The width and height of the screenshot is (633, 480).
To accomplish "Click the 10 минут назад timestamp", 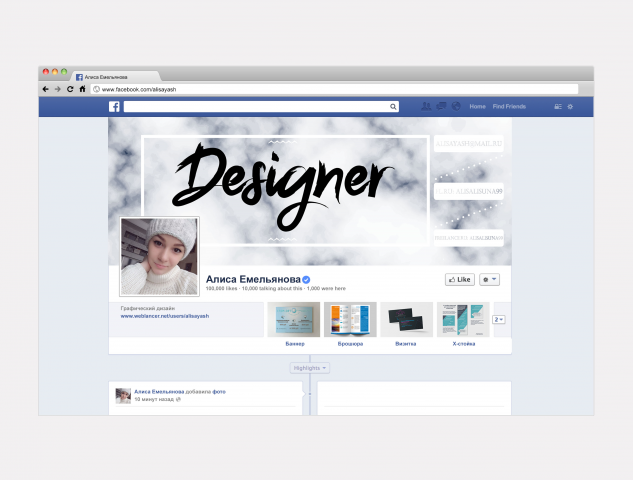I will (154, 399).
